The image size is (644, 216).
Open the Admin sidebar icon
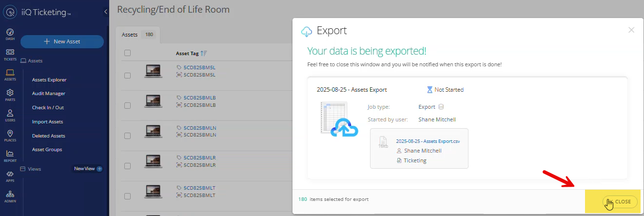click(x=10, y=196)
